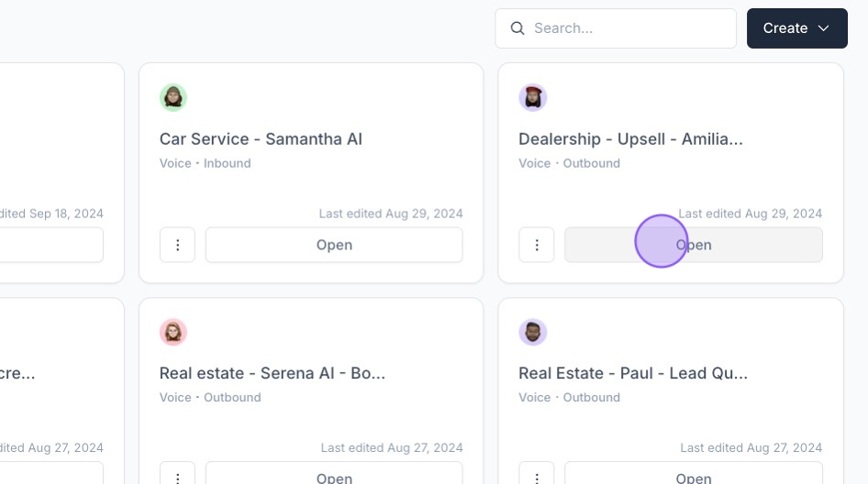This screenshot has height=484, width=868.
Task: Click the search magnifier icon
Action: [517, 28]
